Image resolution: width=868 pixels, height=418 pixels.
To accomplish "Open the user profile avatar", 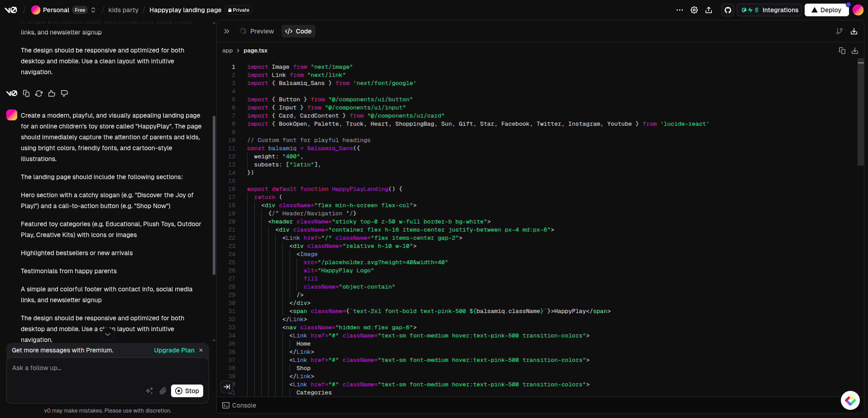I will pos(858,10).
